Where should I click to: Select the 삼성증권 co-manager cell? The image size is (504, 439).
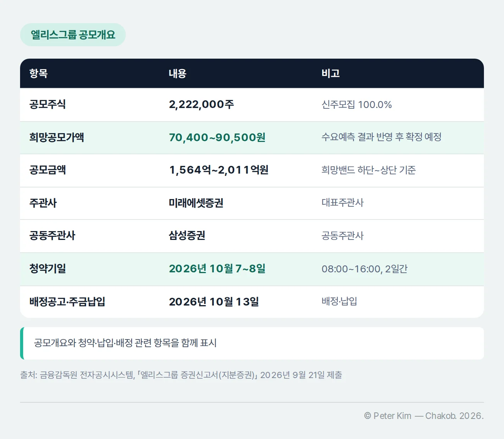(187, 235)
